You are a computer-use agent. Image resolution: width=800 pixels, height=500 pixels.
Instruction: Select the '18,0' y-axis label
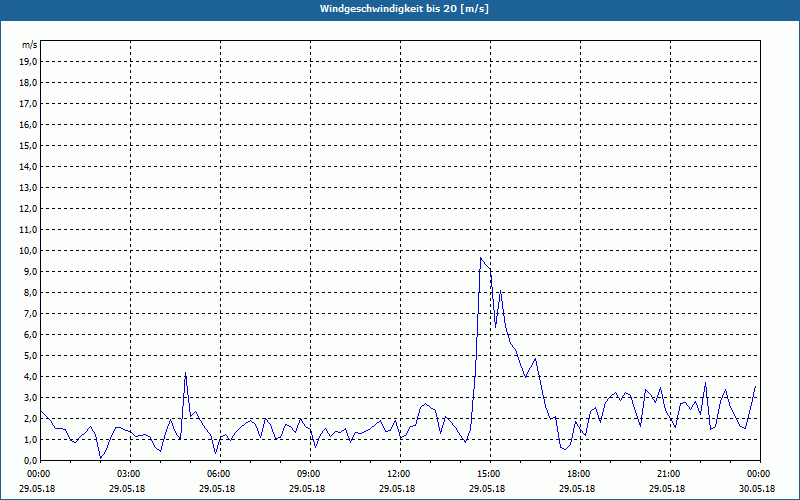(28, 83)
